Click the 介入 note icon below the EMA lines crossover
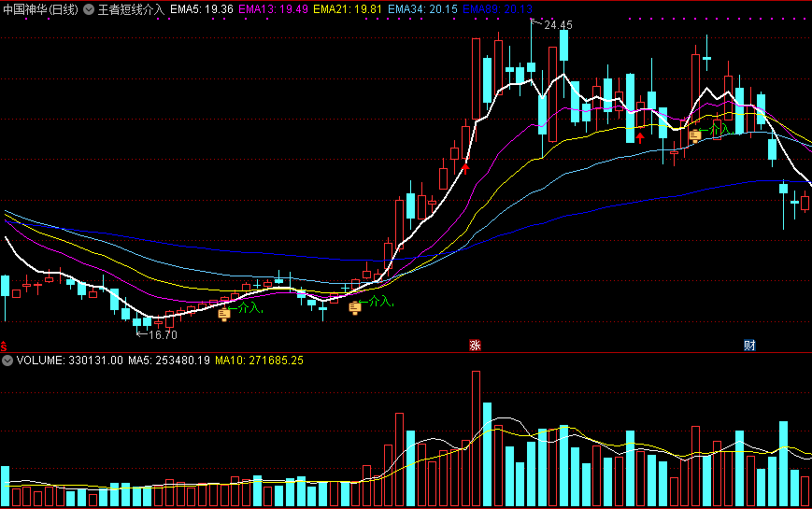Viewport: 812px width, 509px height. pos(355,308)
